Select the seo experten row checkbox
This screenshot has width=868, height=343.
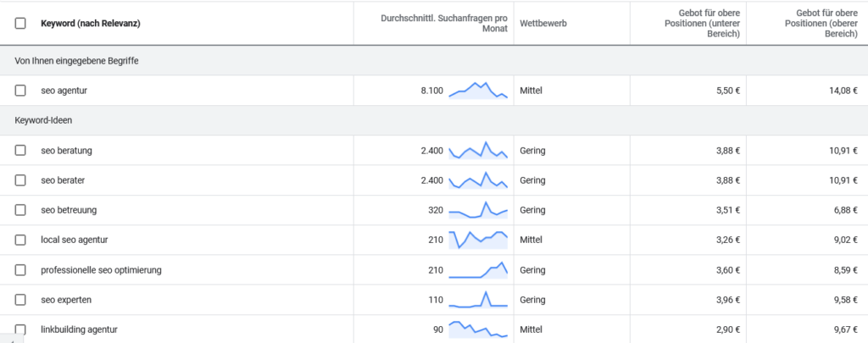click(20, 300)
